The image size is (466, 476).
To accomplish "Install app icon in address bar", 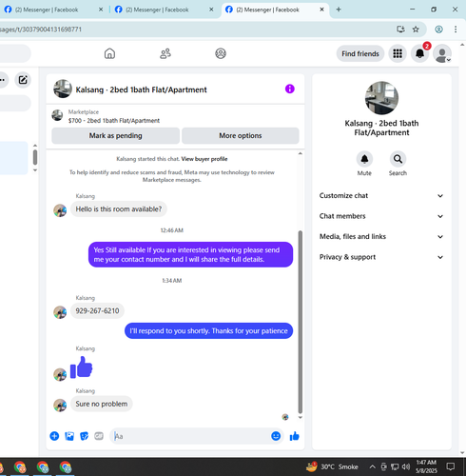I will (x=400, y=30).
